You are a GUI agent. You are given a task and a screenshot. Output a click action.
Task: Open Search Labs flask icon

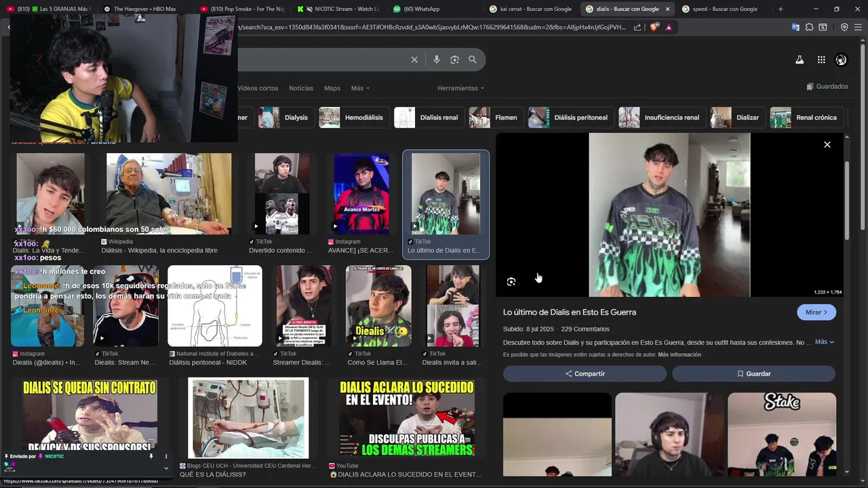pyautogui.click(x=800, y=60)
